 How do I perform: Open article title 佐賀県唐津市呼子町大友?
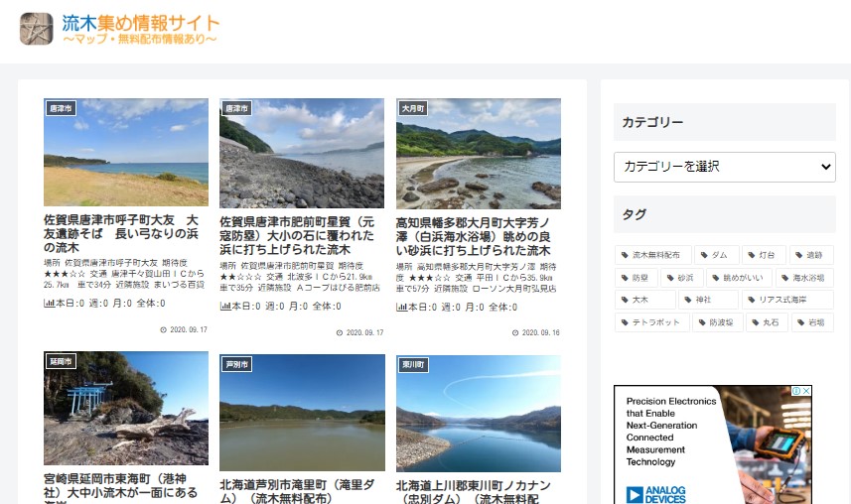pyautogui.click(x=121, y=234)
